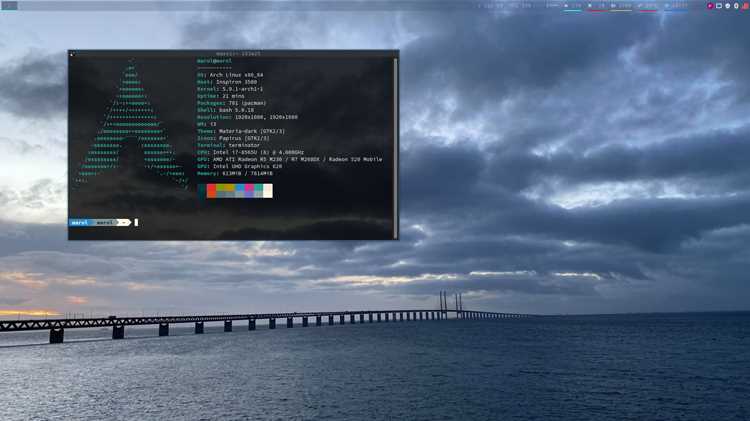Click the Intel UHD Graphics 620 line
The width and height of the screenshot is (750, 421).
pos(240,166)
